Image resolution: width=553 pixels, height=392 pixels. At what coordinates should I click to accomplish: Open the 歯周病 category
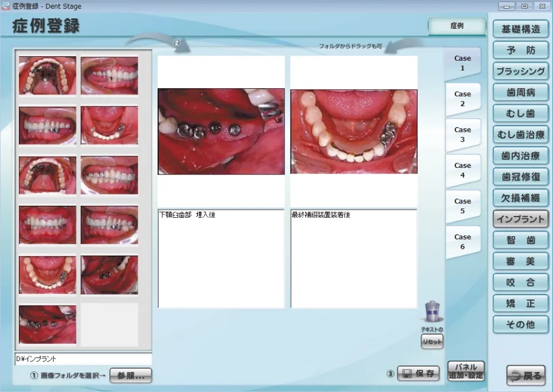[520, 92]
